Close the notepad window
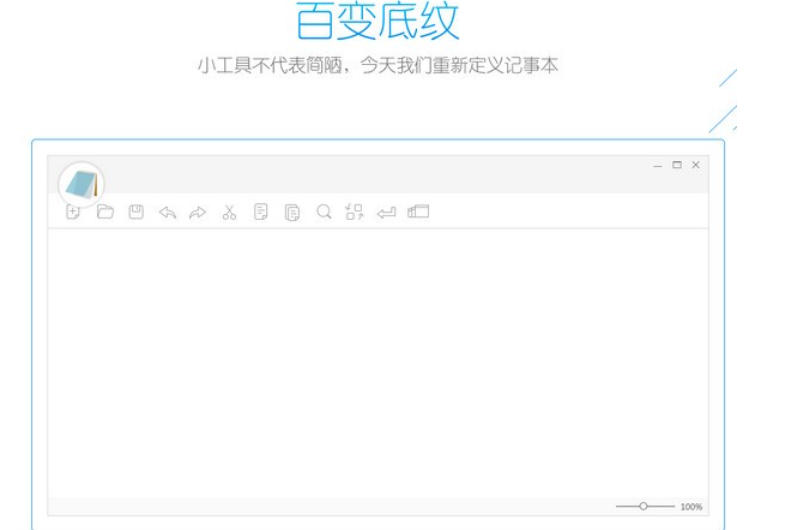791x530 pixels. (x=696, y=165)
